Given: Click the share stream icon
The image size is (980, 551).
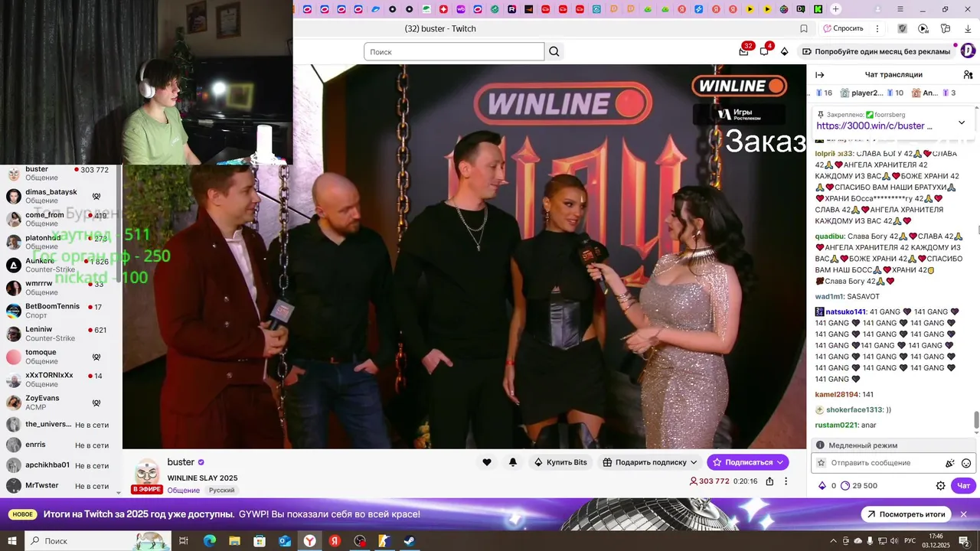Looking at the screenshot, I should [x=769, y=481].
